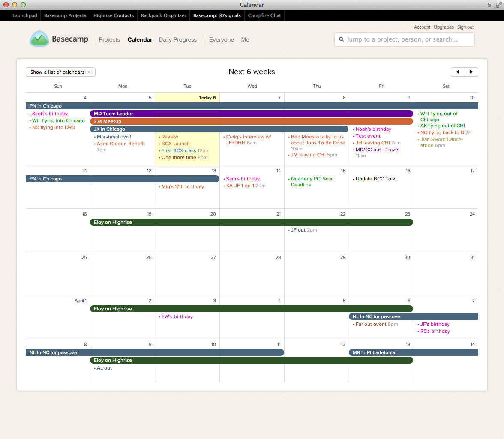Open Jian Sword Dance-athon event
The height and width of the screenshot is (439, 504).
click(441, 142)
